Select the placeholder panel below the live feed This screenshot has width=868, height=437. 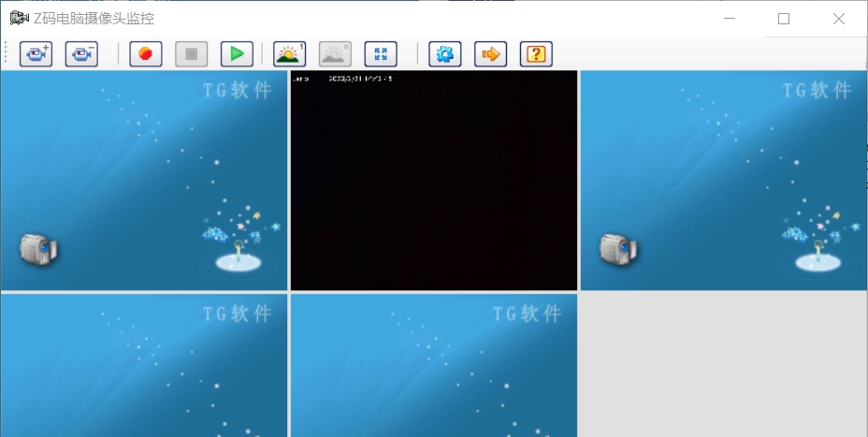tap(434, 366)
